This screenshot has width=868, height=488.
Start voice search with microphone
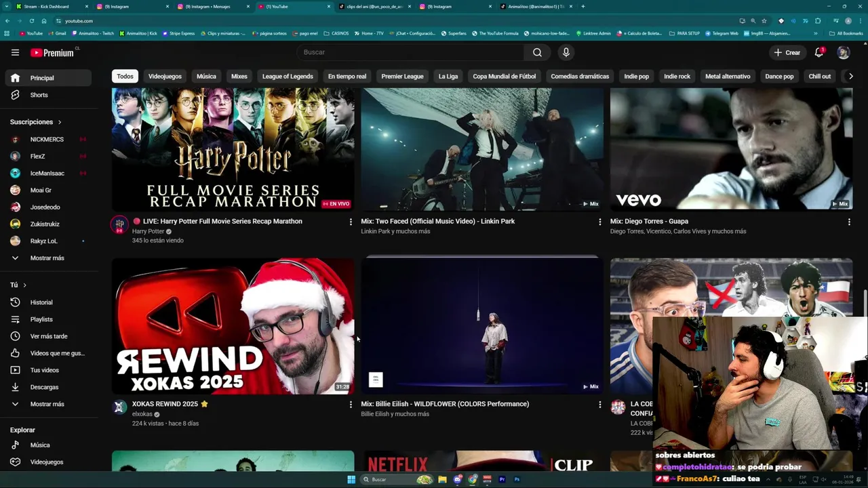pyautogui.click(x=566, y=52)
